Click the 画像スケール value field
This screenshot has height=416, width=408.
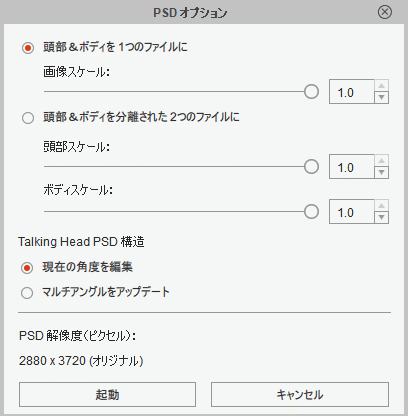352,92
